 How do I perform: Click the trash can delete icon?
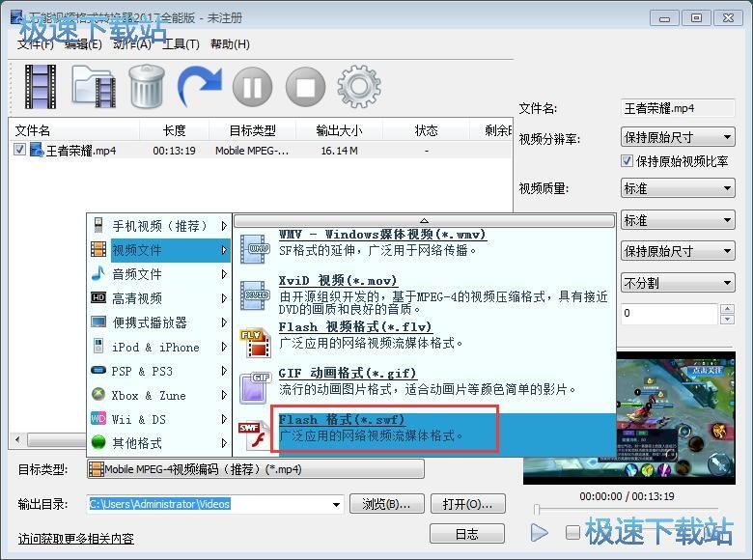tap(147, 87)
